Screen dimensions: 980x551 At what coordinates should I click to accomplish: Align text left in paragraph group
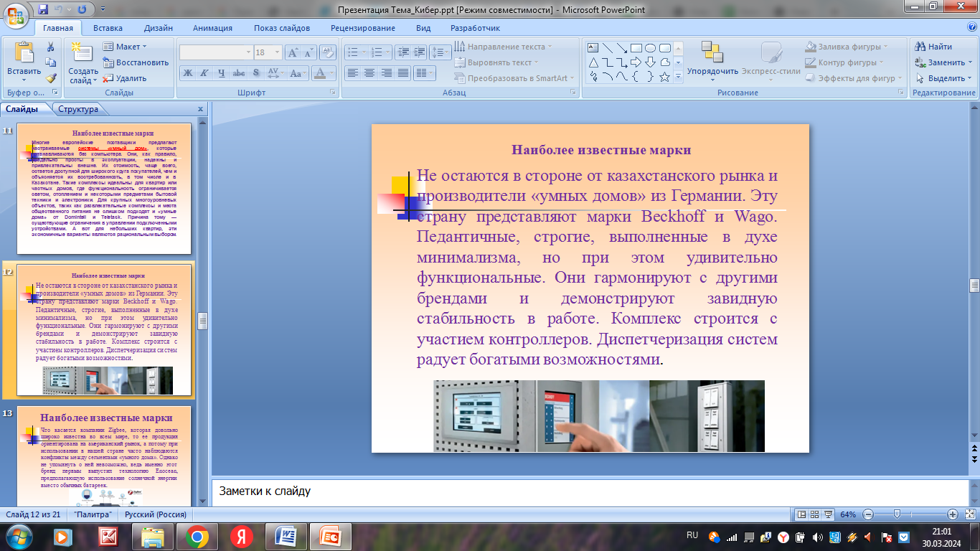352,73
